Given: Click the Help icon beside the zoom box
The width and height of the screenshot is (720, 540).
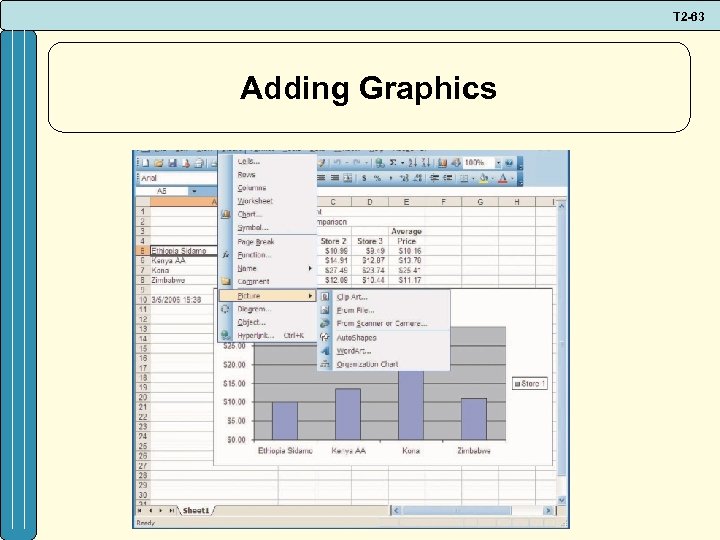Looking at the screenshot, I should pos(509,163).
